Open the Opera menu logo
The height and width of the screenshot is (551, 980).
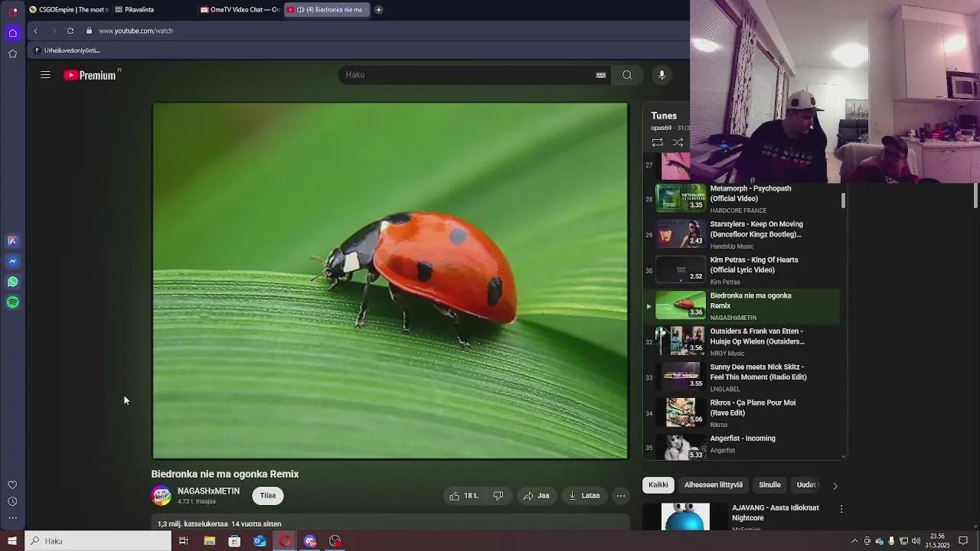tap(13, 11)
